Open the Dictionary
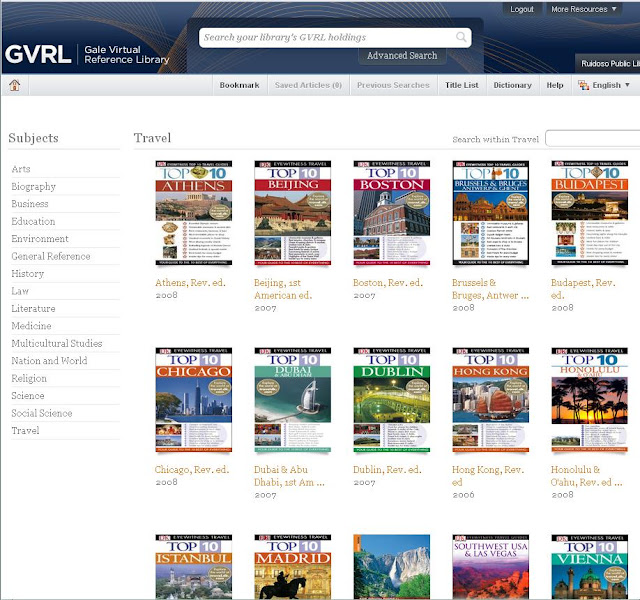Screen dimensions: 640x600 pyautogui.click(x=512, y=85)
